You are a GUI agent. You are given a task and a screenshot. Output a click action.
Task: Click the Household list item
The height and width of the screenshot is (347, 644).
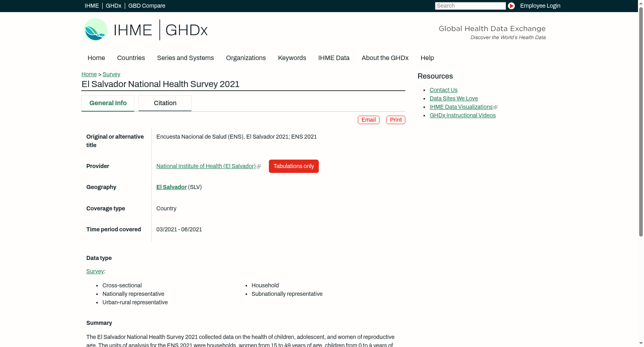tap(265, 285)
